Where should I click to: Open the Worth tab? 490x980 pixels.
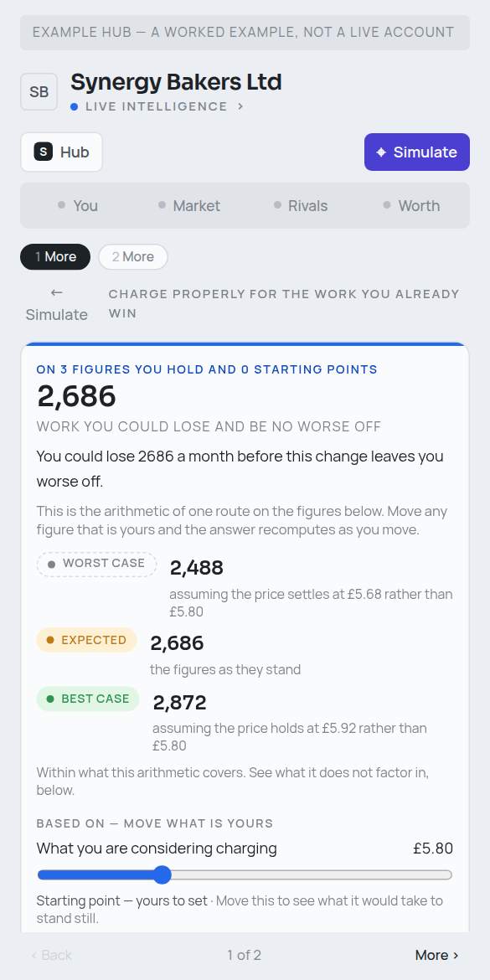point(412,205)
